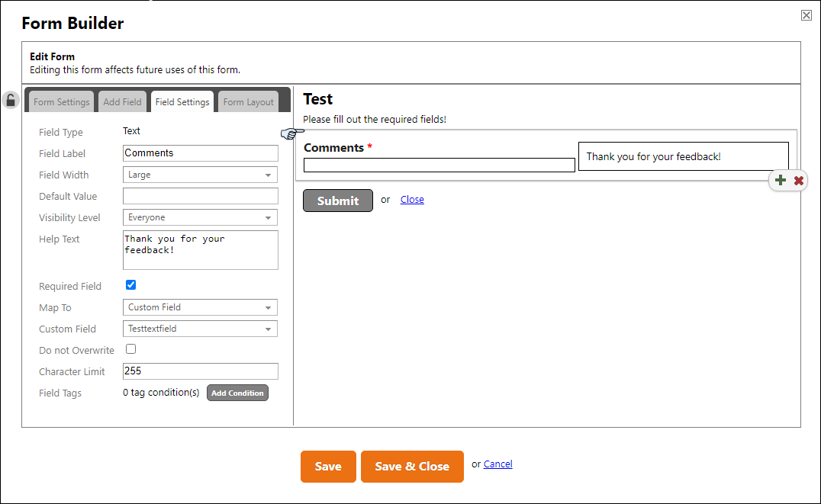This screenshot has height=504, width=821.
Task: Stay on the Field Settings tab
Action: click(182, 101)
